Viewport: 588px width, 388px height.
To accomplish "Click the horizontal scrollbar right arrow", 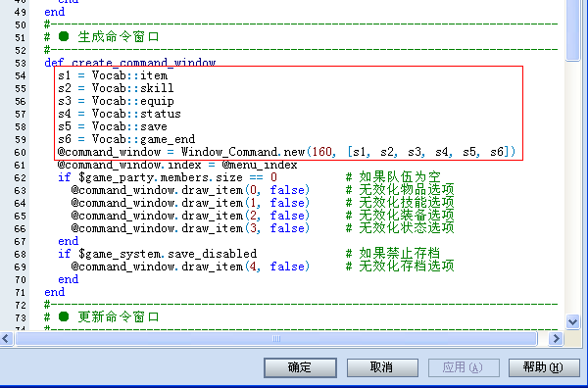I will tap(556, 339).
